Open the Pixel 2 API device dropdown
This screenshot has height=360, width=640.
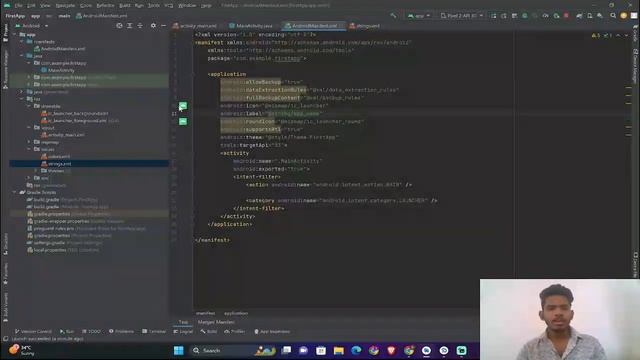461,16
